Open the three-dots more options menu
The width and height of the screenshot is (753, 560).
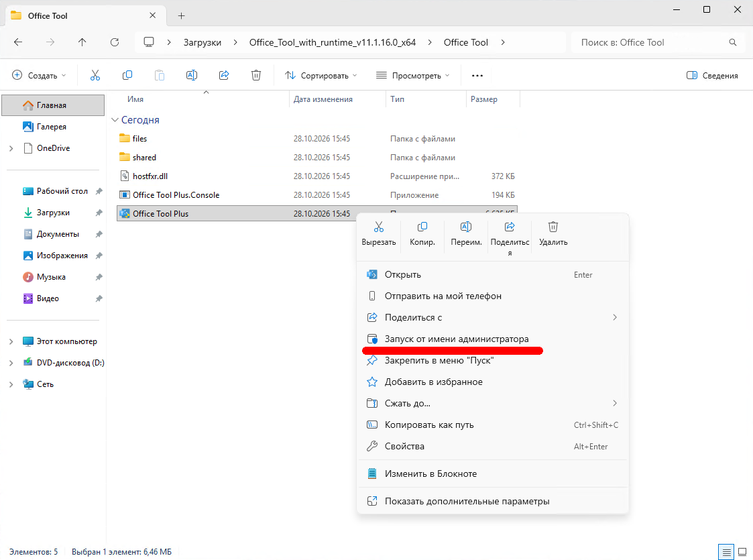pos(477,75)
